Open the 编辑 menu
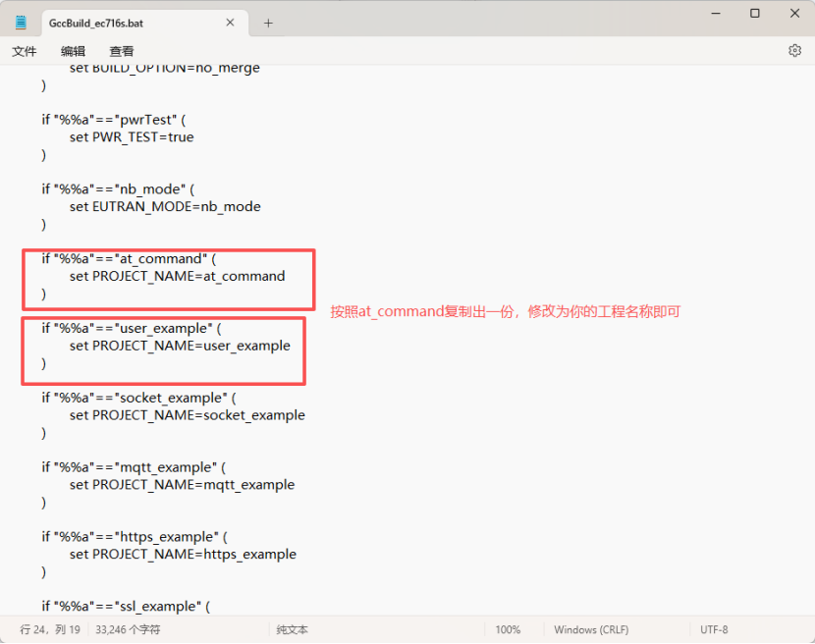Image resolution: width=815 pixels, height=644 pixels. point(73,51)
